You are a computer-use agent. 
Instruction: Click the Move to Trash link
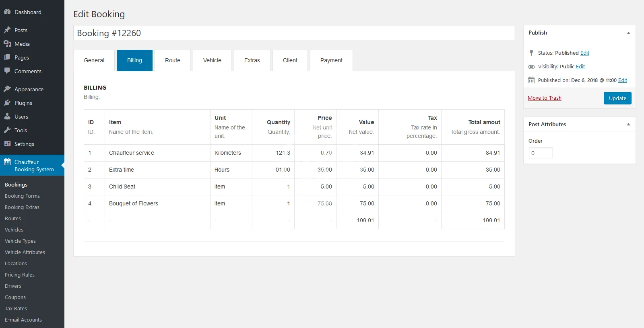(x=544, y=98)
